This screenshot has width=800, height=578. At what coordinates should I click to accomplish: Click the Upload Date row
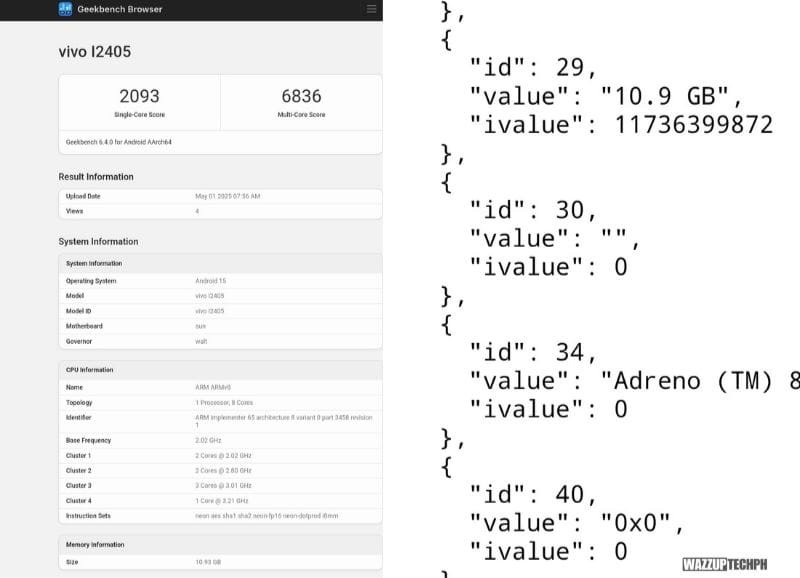219,196
